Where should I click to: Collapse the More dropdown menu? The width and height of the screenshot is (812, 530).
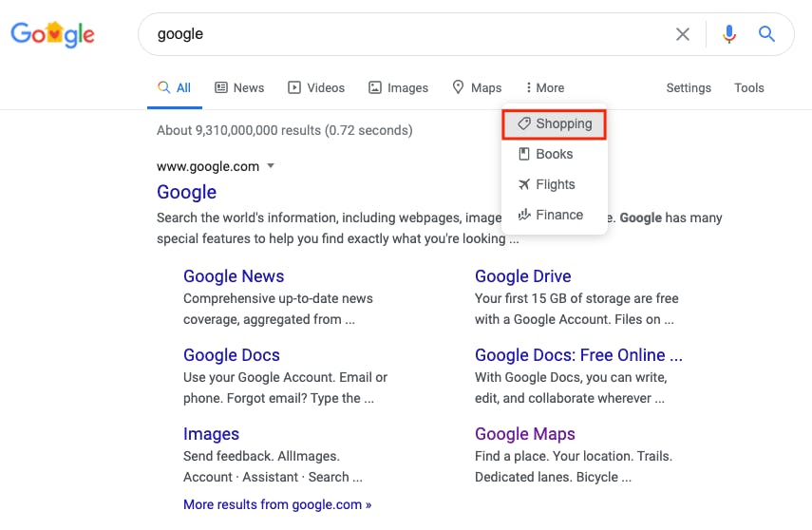coord(545,87)
